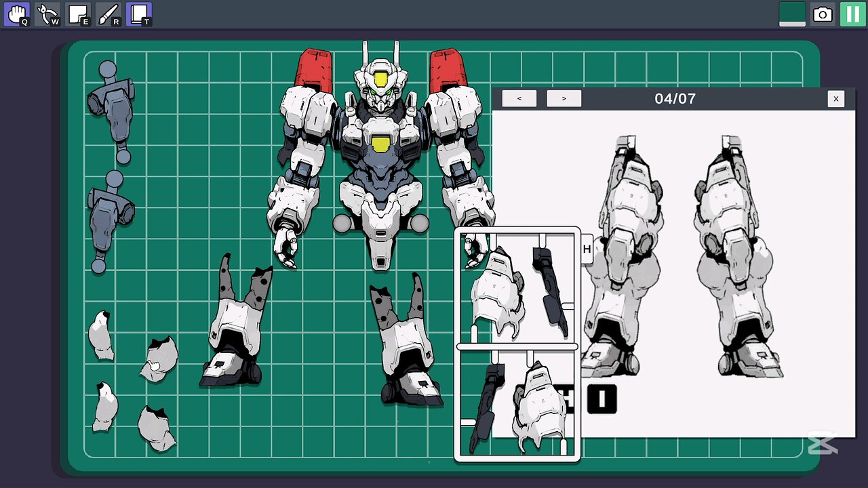Select the robot's head unit

(381, 83)
